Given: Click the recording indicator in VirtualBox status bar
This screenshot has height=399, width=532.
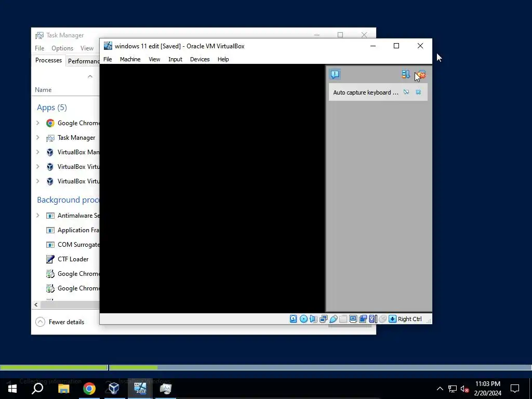Looking at the screenshot, I should tap(363, 319).
